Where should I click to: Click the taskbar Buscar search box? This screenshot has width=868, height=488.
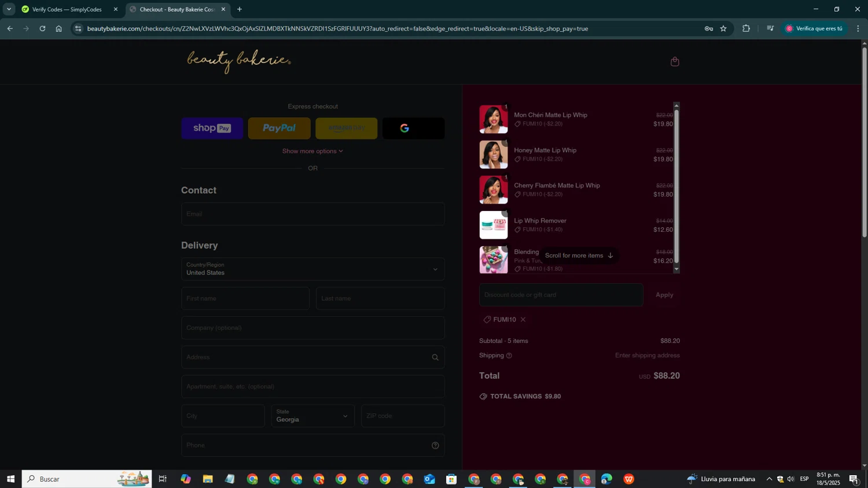coord(87,479)
